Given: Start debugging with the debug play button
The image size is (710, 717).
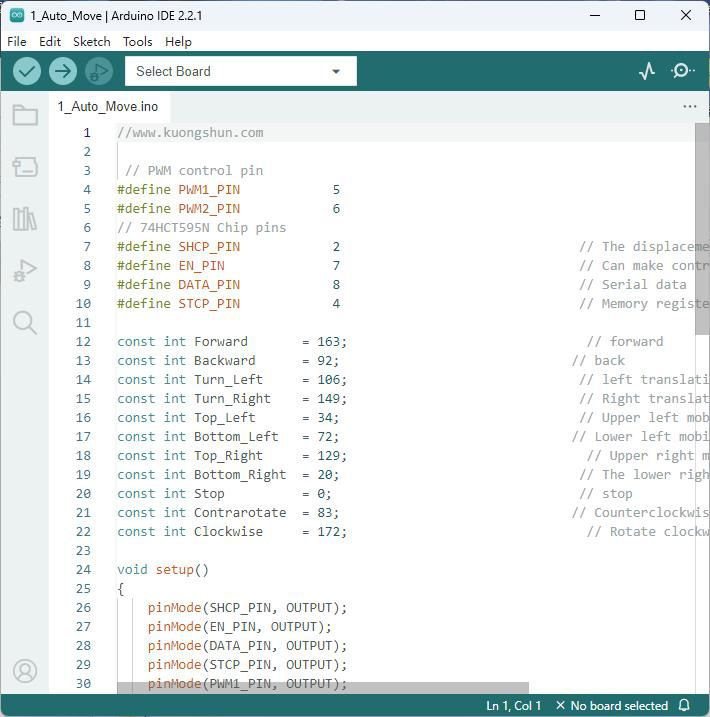Looking at the screenshot, I should [99, 71].
